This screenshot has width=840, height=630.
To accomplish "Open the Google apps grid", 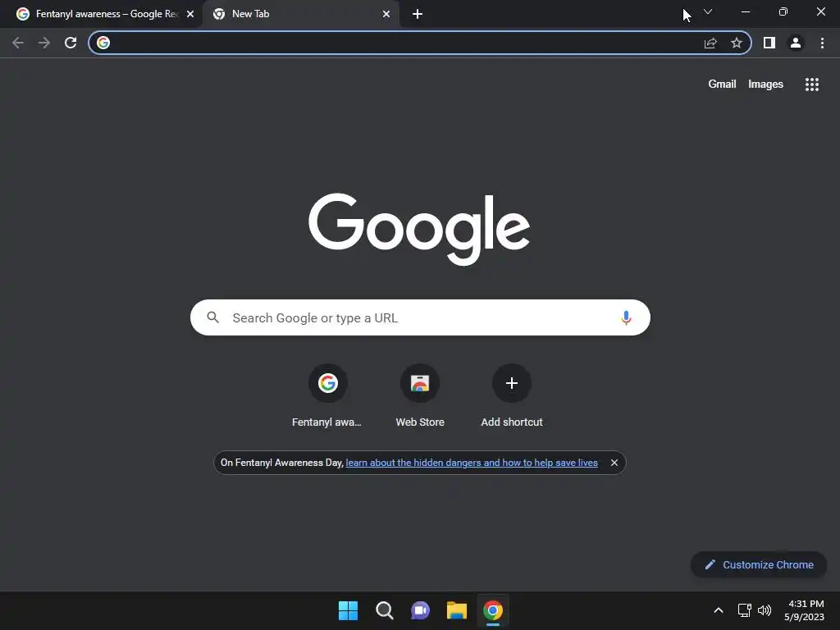I will point(812,84).
